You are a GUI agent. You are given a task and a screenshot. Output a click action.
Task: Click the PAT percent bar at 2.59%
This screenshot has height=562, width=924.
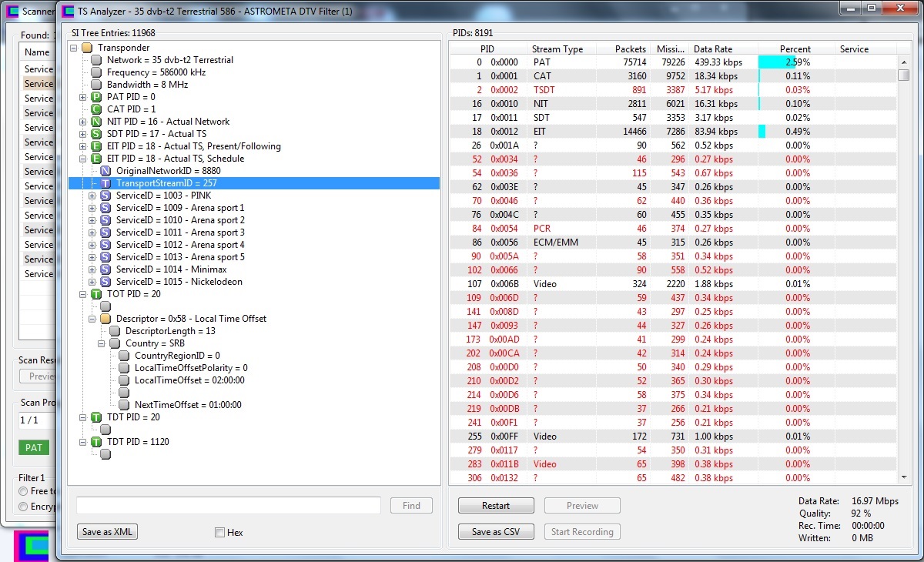[x=777, y=62]
